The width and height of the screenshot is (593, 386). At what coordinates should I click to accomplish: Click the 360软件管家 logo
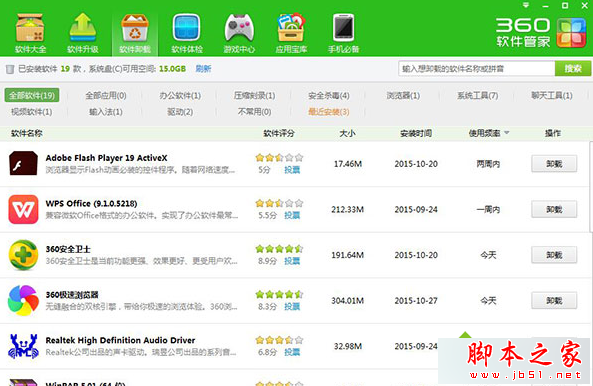tap(541, 32)
